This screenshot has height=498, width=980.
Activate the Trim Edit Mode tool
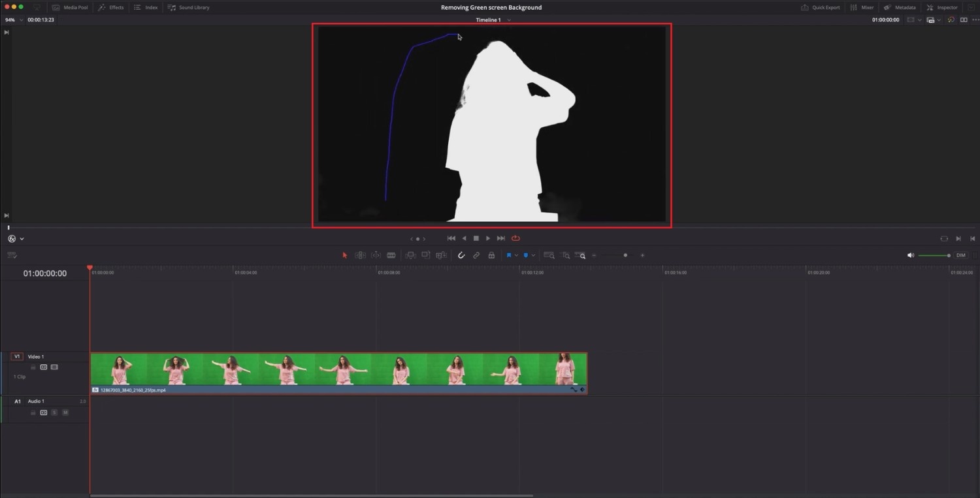tap(360, 255)
